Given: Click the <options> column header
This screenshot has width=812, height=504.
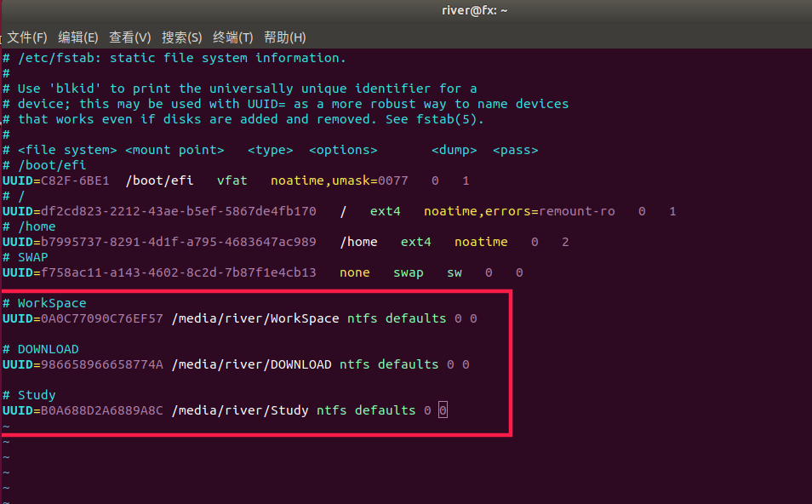Looking at the screenshot, I should click(343, 150).
